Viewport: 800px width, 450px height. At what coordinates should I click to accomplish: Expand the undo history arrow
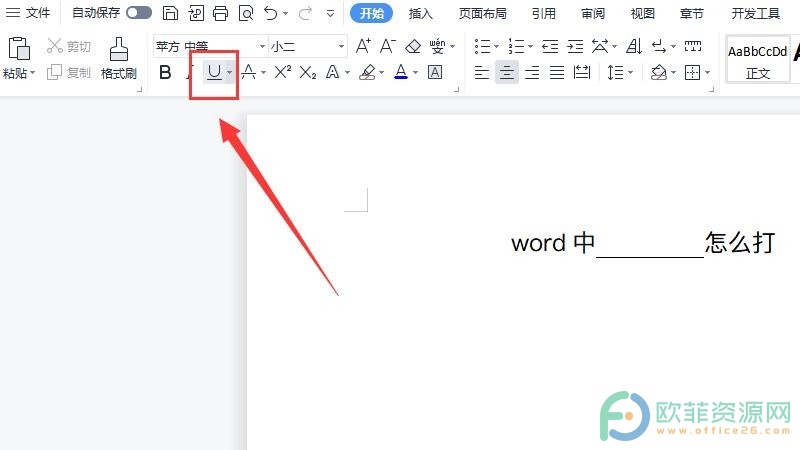286,14
